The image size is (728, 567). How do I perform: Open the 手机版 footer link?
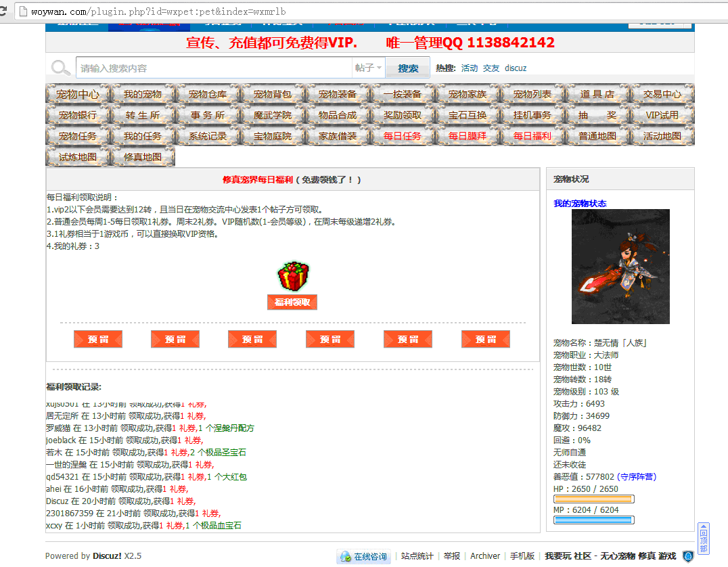click(x=522, y=556)
